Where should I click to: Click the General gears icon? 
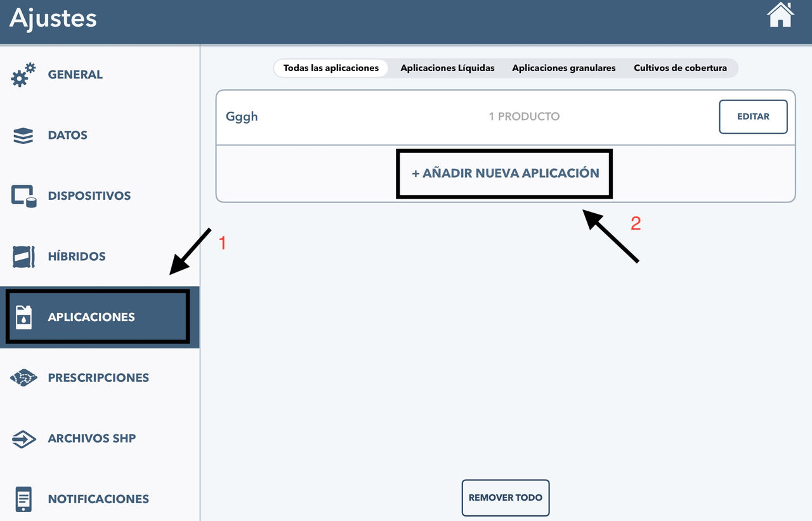tap(23, 75)
